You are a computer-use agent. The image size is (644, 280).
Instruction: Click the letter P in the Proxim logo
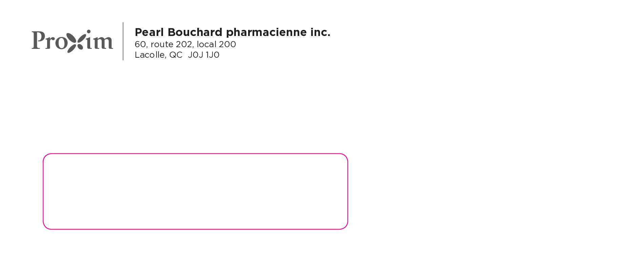click(x=38, y=40)
